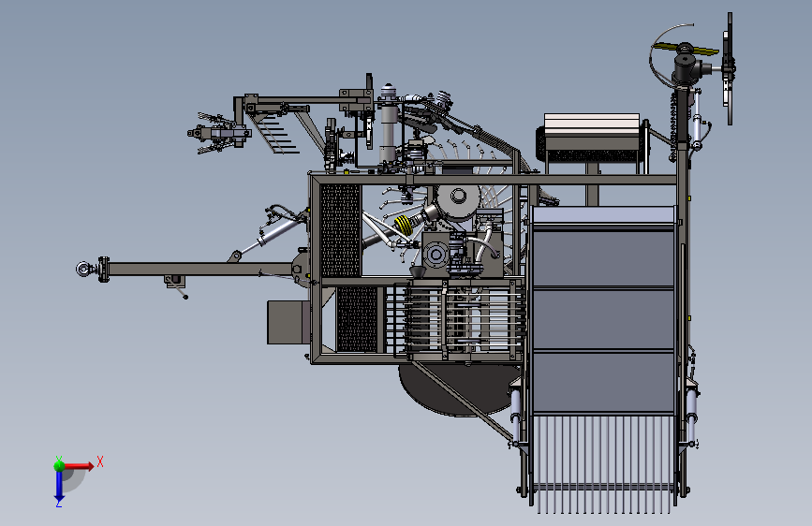Select the long horizontal drawbar beam
The width and height of the screenshot is (812, 526).
pos(202,270)
